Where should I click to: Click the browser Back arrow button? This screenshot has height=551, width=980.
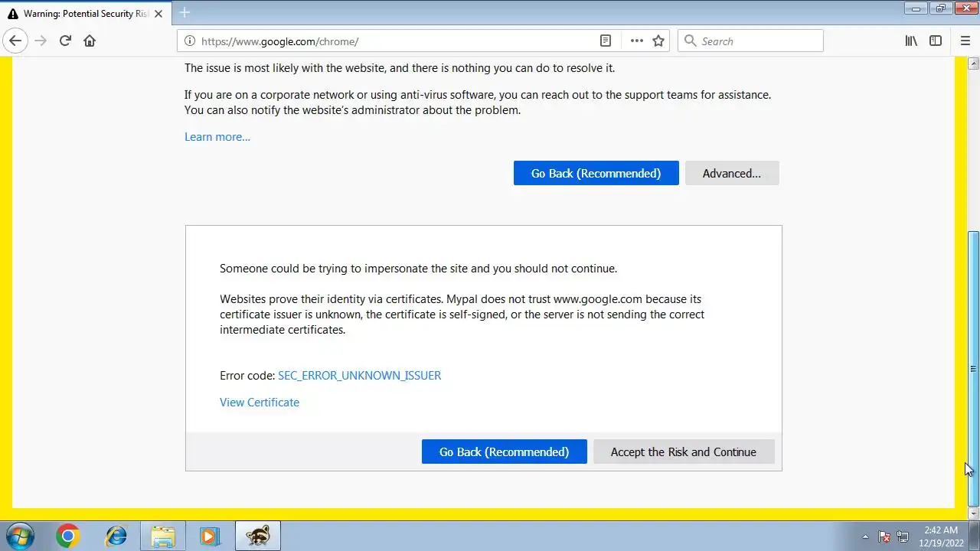[15, 41]
